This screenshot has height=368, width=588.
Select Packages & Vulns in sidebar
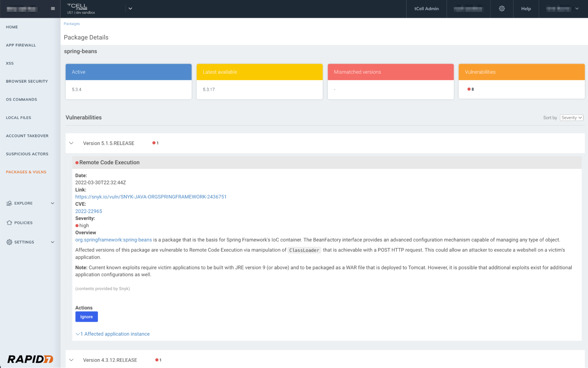[26, 172]
